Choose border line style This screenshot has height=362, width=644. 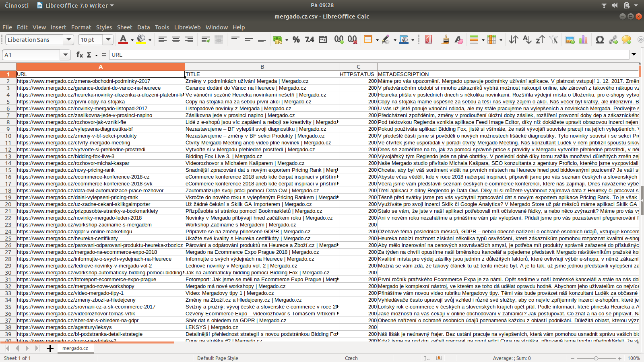(386, 40)
